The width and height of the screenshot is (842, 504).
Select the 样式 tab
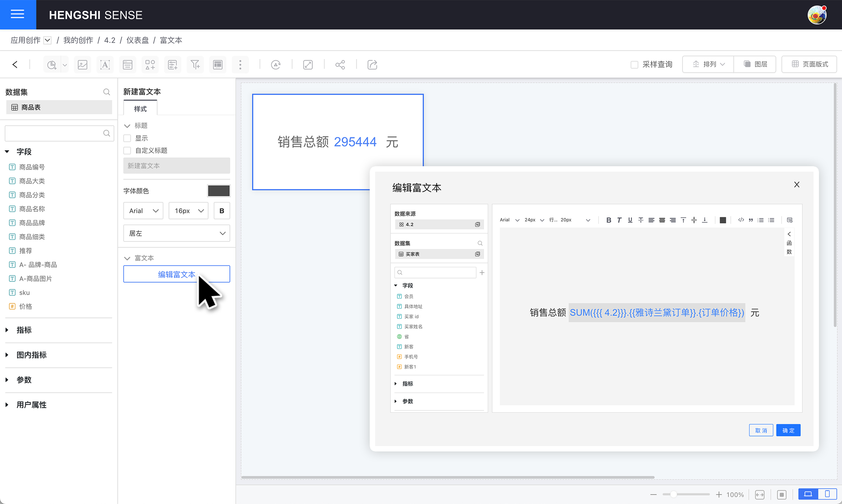point(140,109)
